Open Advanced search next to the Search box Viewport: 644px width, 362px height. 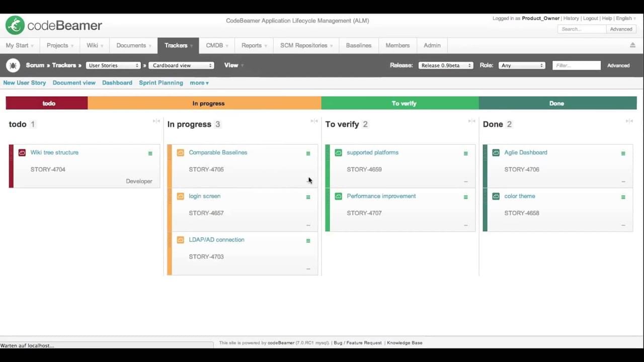click(621, 29)
